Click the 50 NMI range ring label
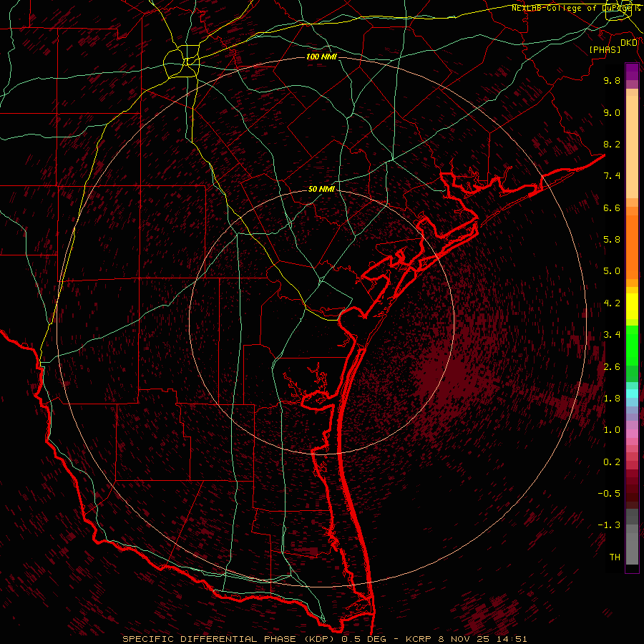 (321, 189)
